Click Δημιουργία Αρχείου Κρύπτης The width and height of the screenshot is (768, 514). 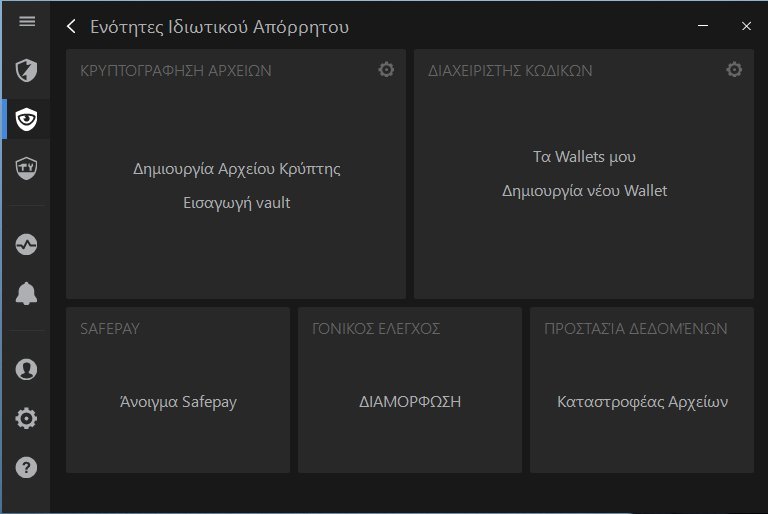237,169
